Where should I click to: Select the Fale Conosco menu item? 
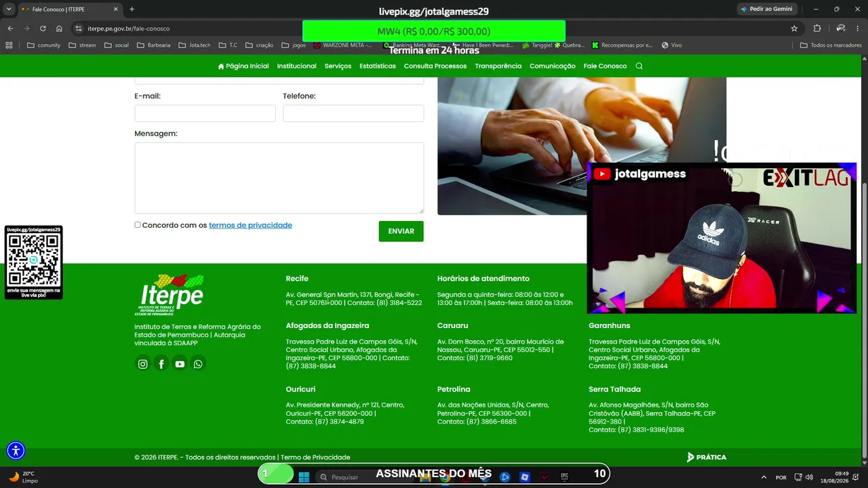tap(606, 66)
